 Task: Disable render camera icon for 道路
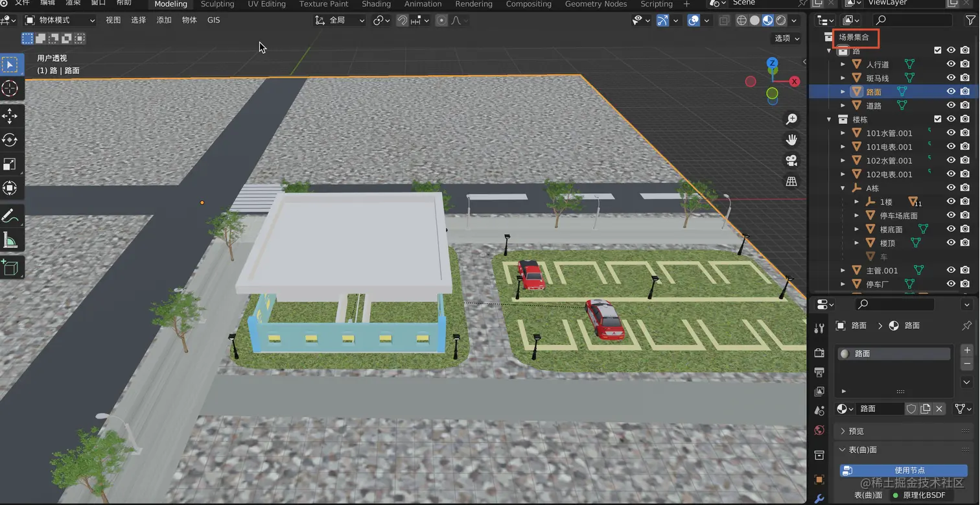[964, 105]
